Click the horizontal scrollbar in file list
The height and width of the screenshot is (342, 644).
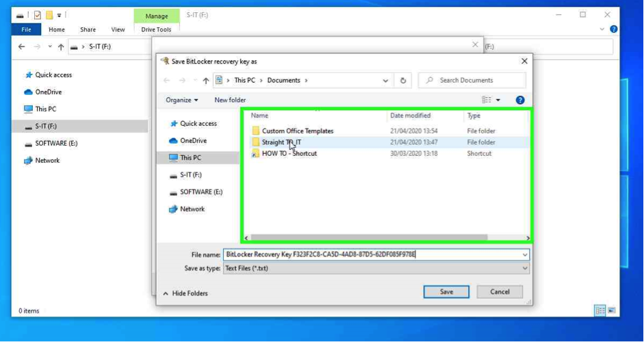tap(370, 238)
